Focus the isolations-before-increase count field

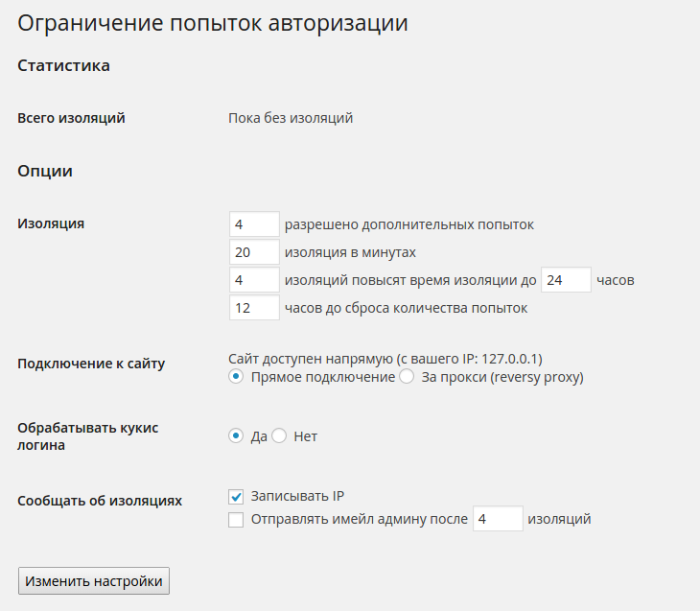coord(254,280)
